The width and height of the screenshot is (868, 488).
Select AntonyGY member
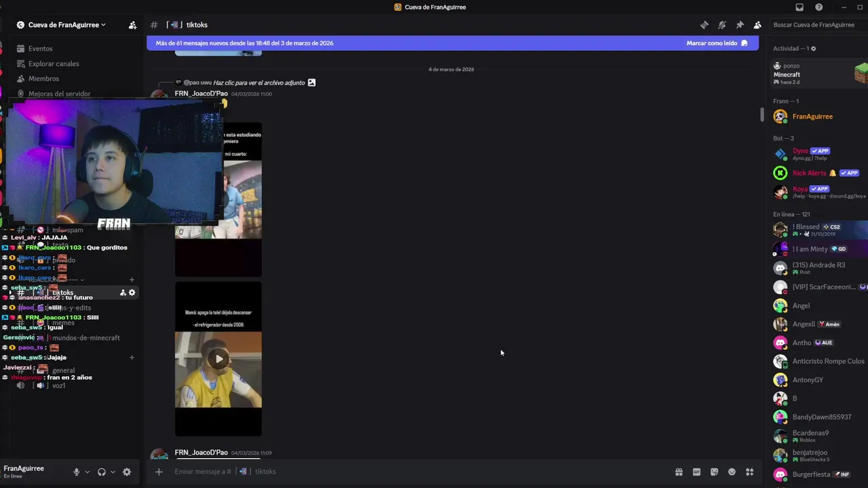[x=819, y=380]
